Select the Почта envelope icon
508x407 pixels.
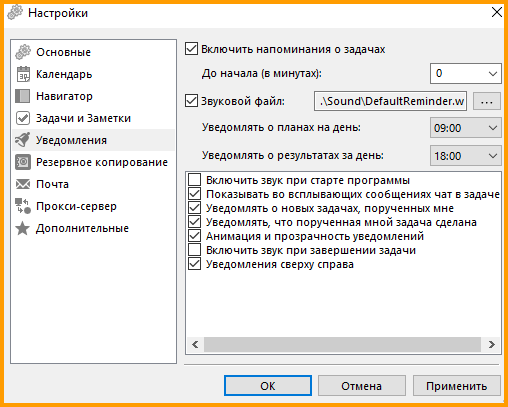pyautogui.click(x=23, y=184)
